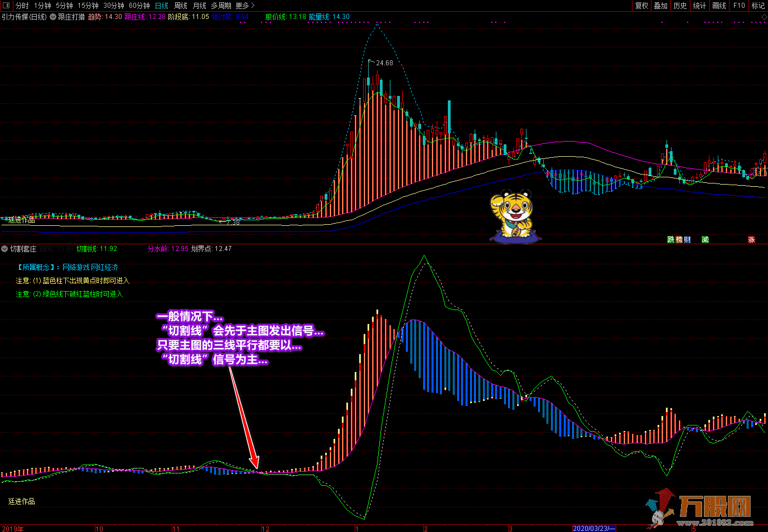Select the 60分钟 period tab

[139, 6]
